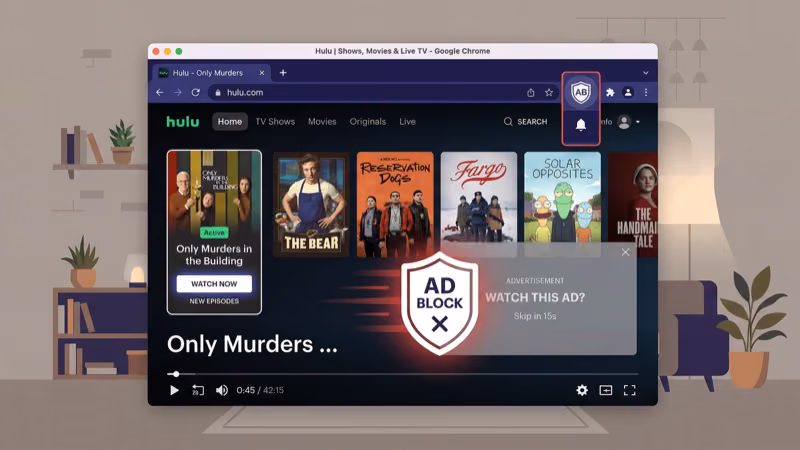Open the Originals section
This screenshot has width=800, height=450.
[367, 121]
